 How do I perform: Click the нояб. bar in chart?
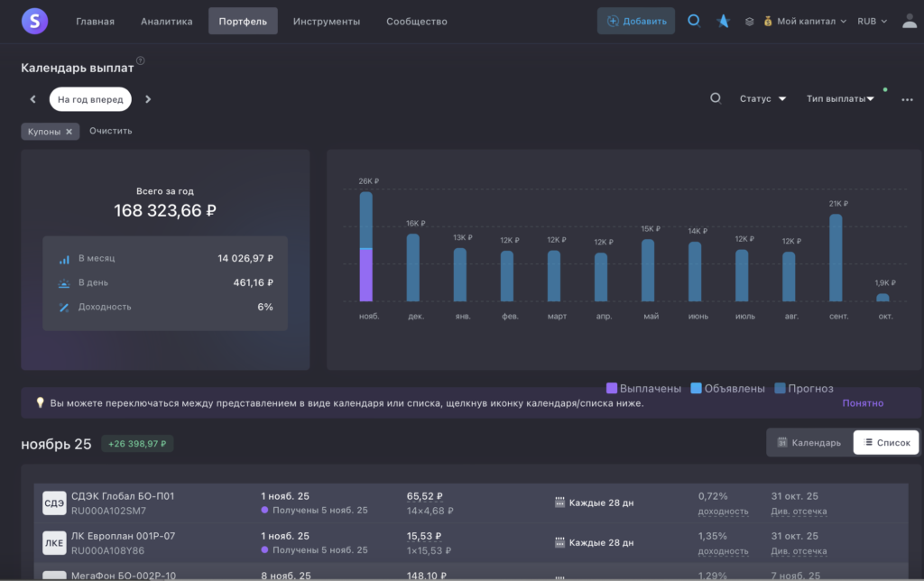366,247
